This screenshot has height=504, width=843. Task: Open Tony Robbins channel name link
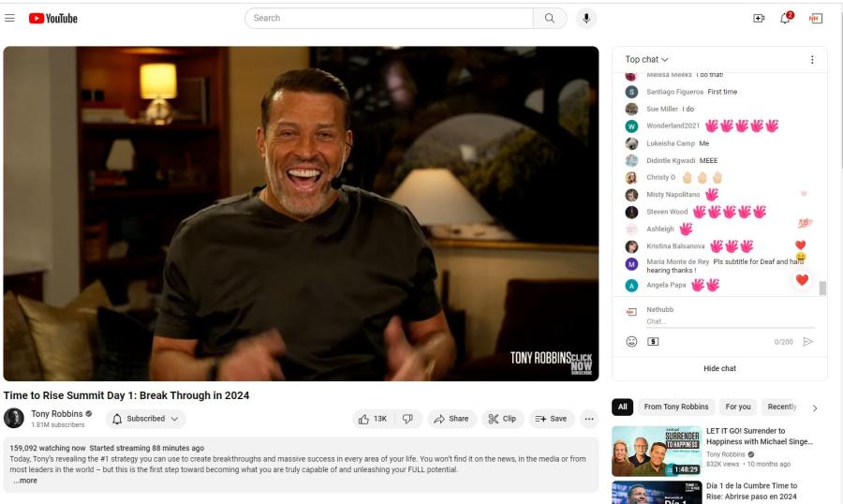pyautogui.click(x=57, y=414)
